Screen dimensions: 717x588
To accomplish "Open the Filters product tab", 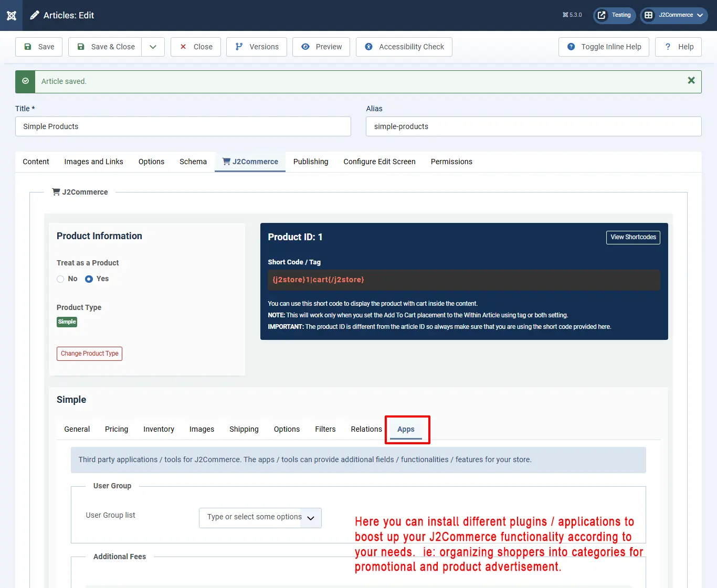I will tap(325, 429).
